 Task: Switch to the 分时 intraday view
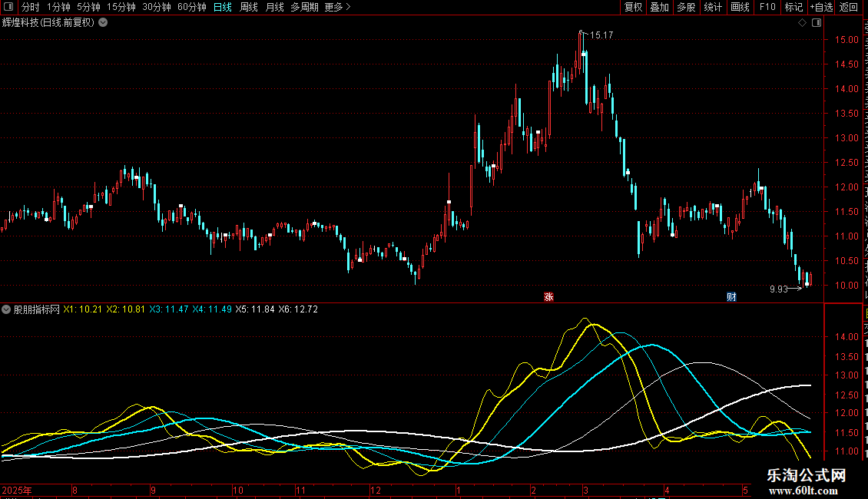(x=31, y=7)
